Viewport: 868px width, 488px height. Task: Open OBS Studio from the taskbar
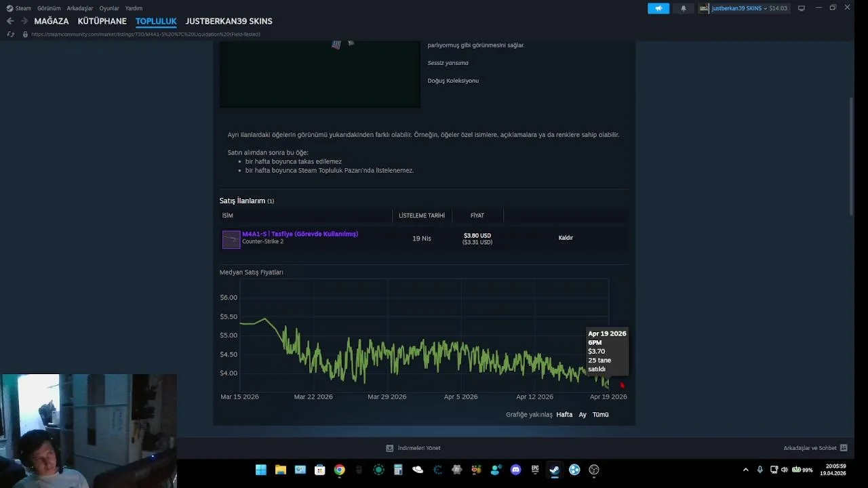click(594, 470)
